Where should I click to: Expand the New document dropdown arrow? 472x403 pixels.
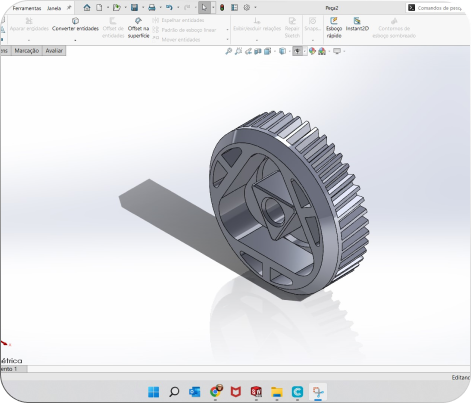108,7
